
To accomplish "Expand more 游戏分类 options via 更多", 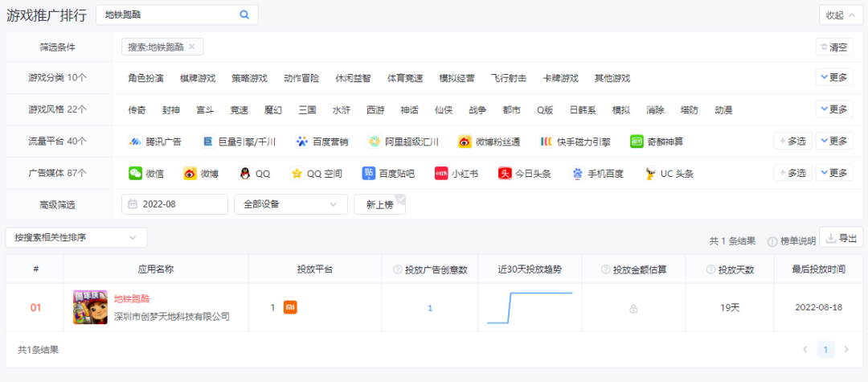I will coord(834,77).
